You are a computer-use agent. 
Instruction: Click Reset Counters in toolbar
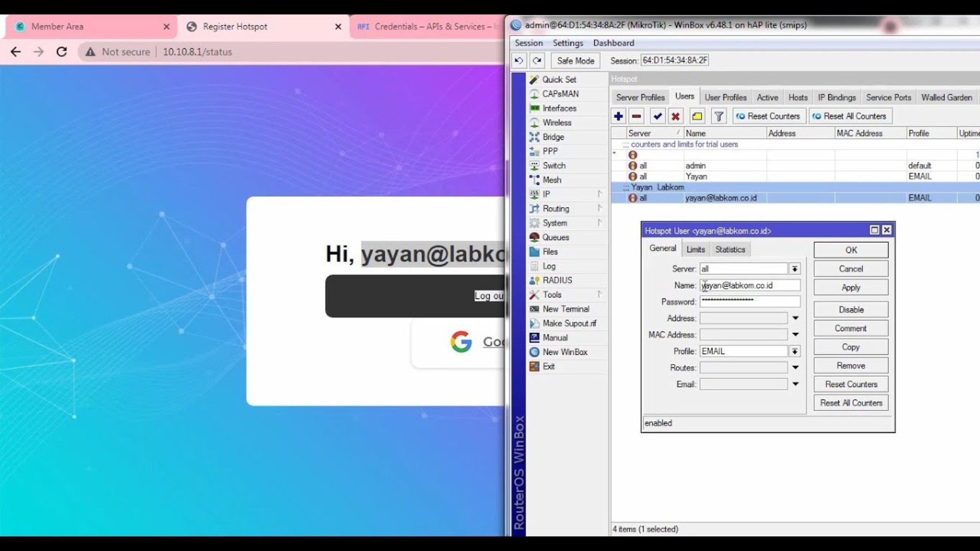click(x=768, y=116)
